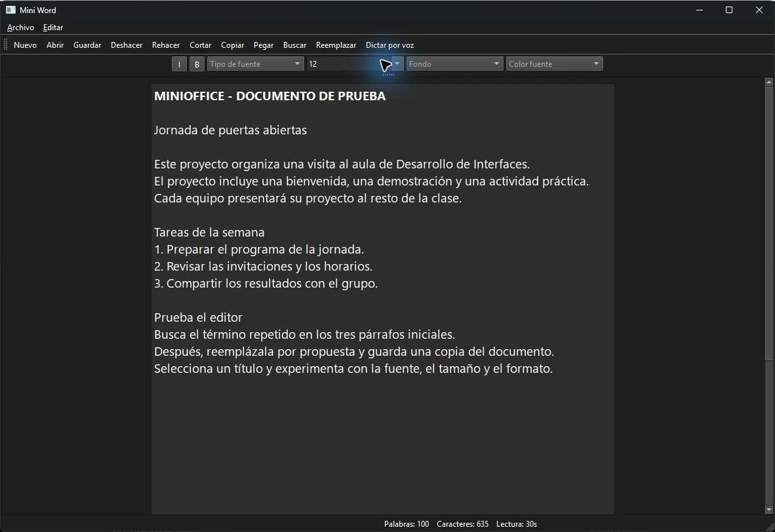Screen dimensions: 775x532
Task: Click the Caracteres: 635 status entry
Action: point(463,524)
